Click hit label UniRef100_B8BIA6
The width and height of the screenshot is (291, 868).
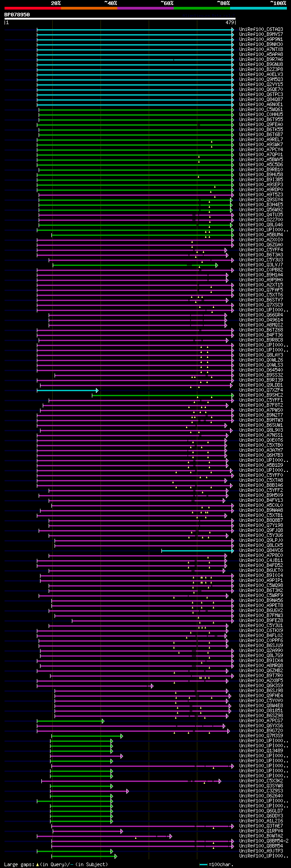[x=261, y=485]
